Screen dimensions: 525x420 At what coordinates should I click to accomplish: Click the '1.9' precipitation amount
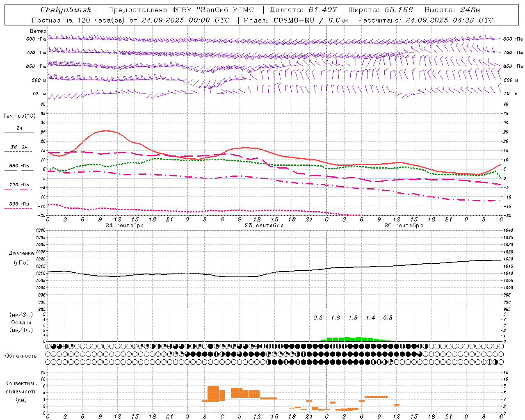coord(353,318)
